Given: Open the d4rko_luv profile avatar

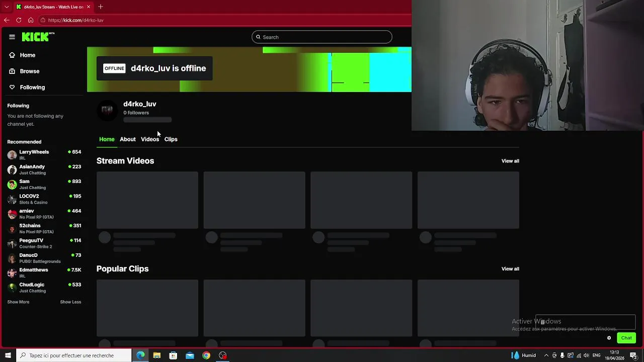Looking at the screenshot, I should click(x=107, y=110).
